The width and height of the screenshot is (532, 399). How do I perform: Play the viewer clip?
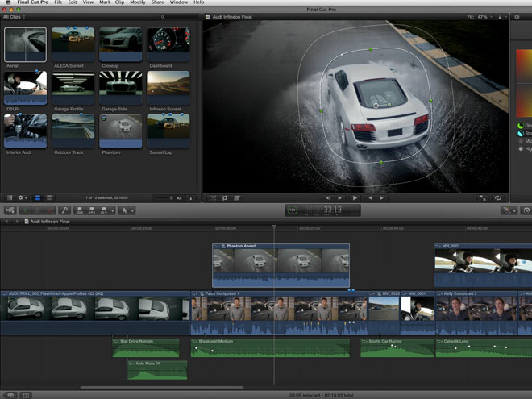[355, 197]
